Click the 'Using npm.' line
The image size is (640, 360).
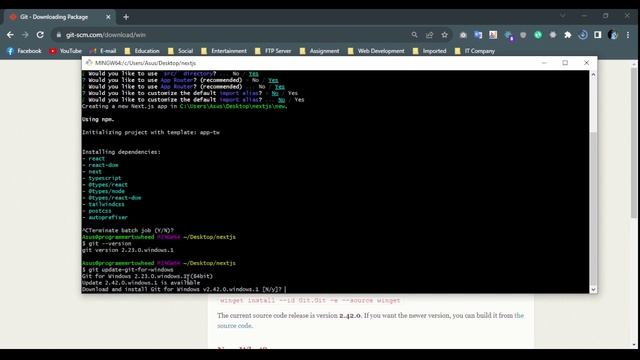coord(98,120)
